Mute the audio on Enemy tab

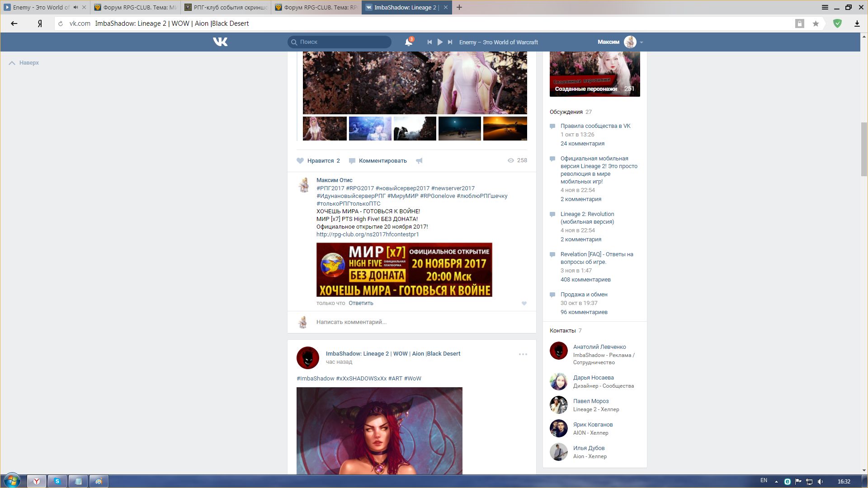point(75,7)
